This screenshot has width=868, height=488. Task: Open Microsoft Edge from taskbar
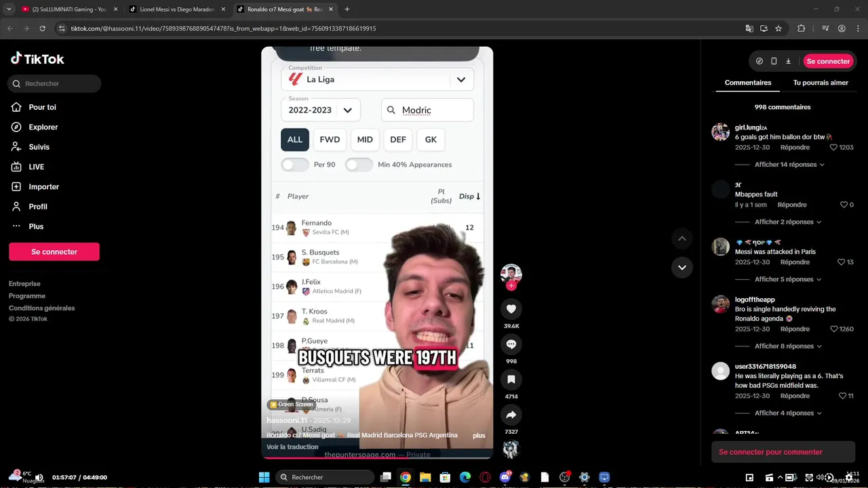465,477
